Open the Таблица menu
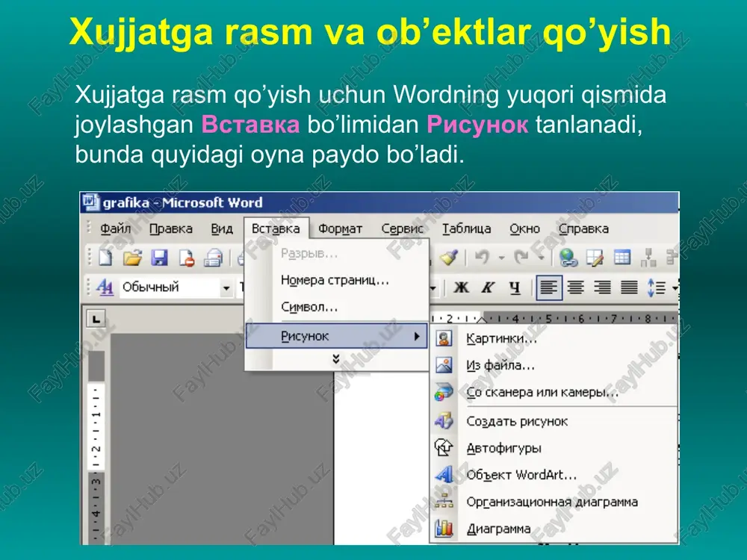Viewport: 747px width, 560px height. 466,228
